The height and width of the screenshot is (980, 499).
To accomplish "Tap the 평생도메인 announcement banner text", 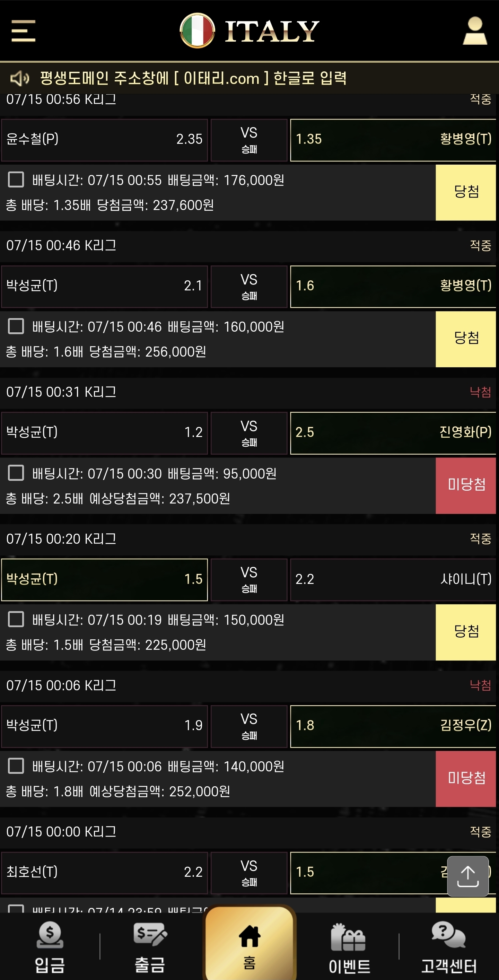I will click(193, 78).
